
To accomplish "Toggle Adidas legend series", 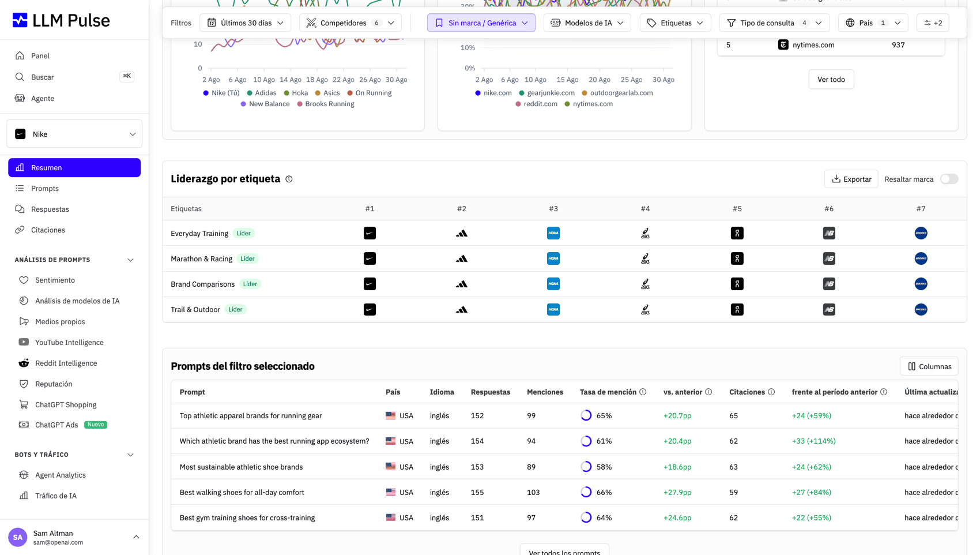I will [x=262, y=93].
